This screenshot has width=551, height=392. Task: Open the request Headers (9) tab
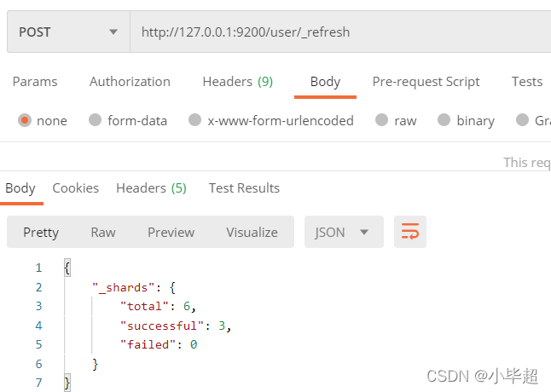(238, 82)
